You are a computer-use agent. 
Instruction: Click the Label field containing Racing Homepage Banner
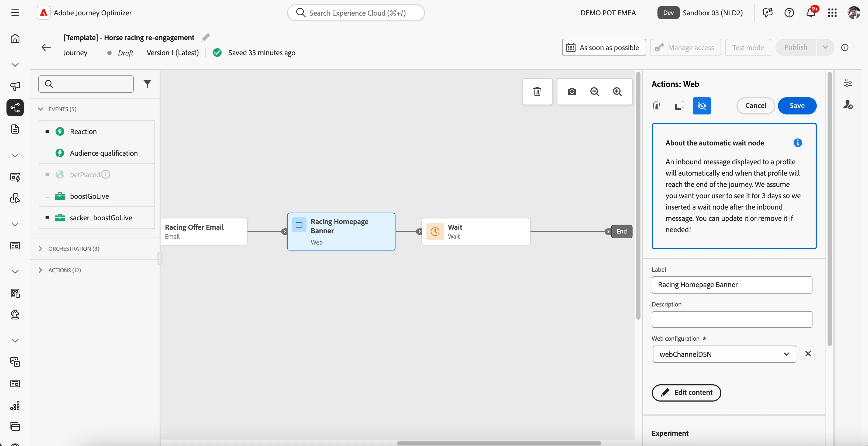click(732, 285)
